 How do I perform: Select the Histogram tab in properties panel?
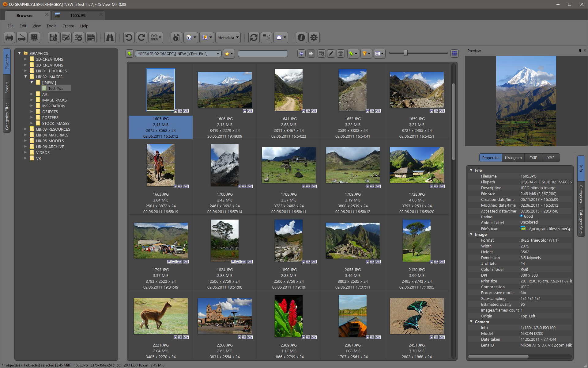[x=513, y=158]
